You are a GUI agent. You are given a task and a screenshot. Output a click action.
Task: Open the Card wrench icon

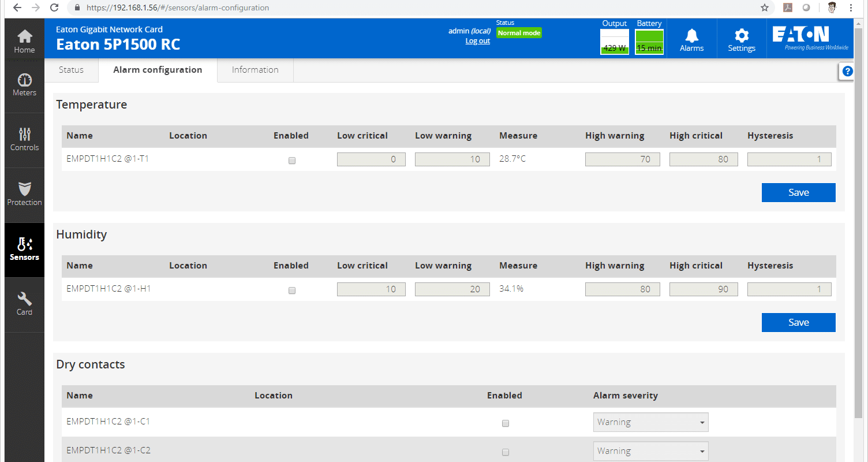coord(24,299)
